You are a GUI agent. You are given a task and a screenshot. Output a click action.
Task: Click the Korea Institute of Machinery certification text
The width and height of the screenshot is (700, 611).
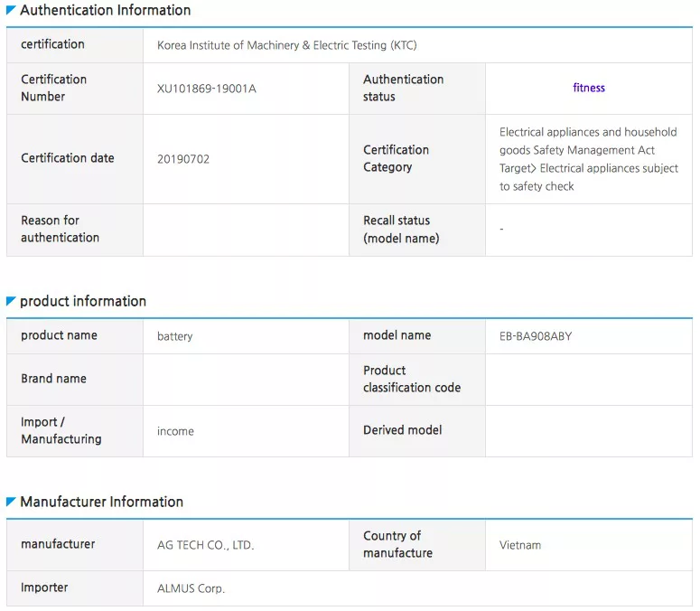point(287,45)
